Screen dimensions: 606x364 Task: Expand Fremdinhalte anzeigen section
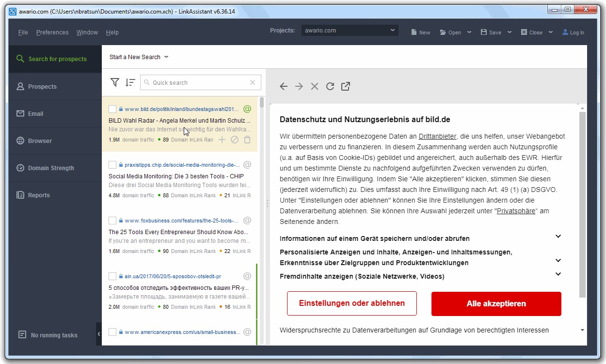point(558,274)
